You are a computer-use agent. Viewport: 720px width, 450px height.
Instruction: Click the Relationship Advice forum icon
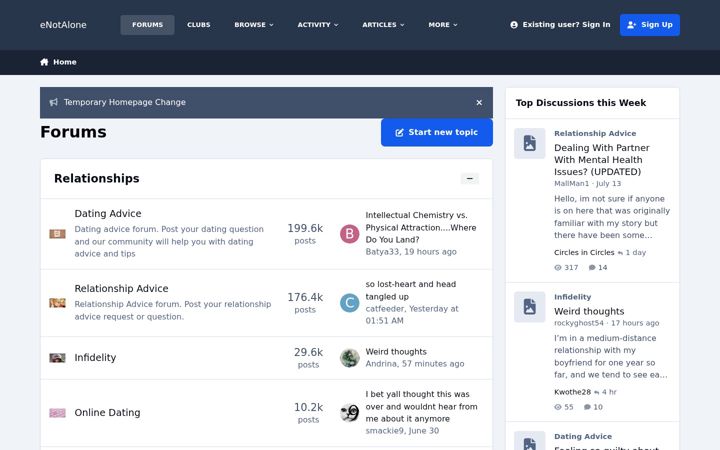(x=57, y=303)
